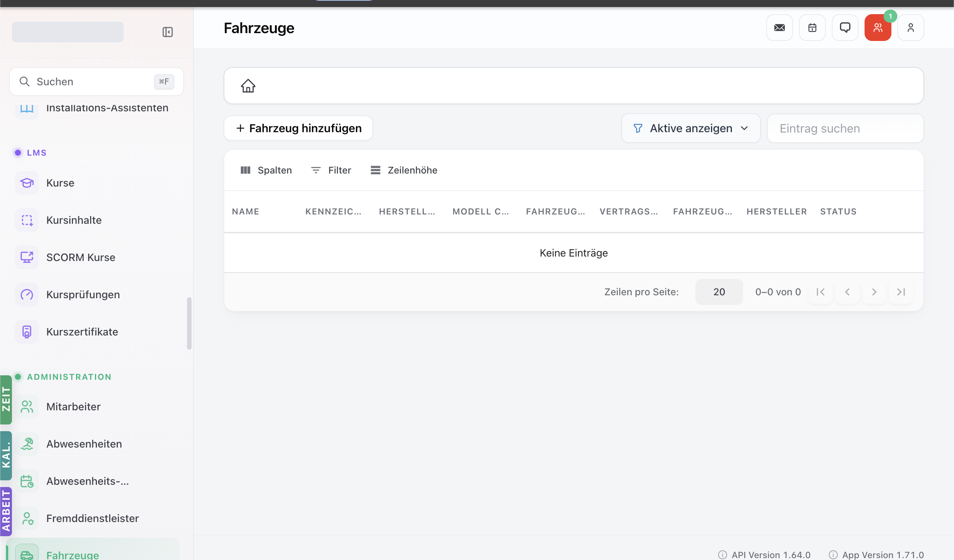The image size is (954, 560).
Task: Go to home breadcrumb icon
Action: point(248,86)
